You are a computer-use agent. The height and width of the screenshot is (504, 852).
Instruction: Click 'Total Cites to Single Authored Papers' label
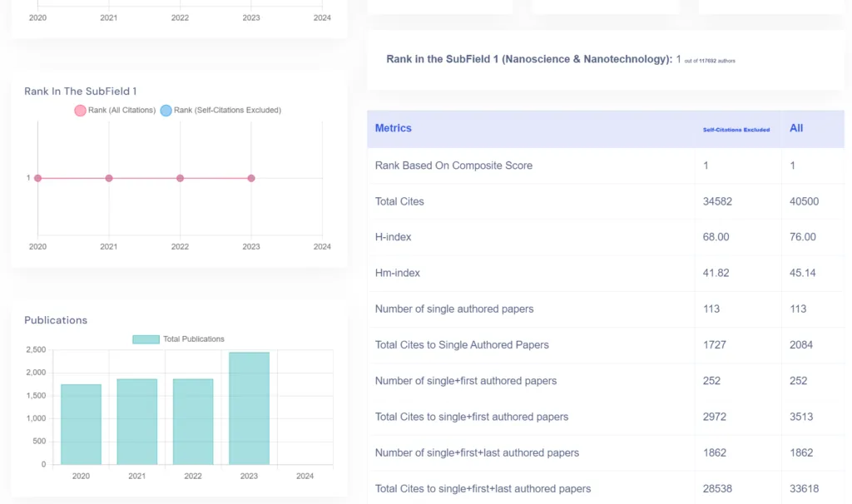[462, 345]
